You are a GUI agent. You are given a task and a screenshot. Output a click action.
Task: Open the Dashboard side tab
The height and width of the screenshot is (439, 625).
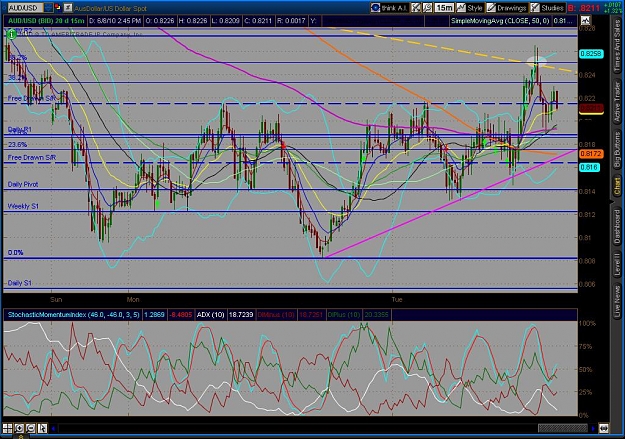pos(617,227)
